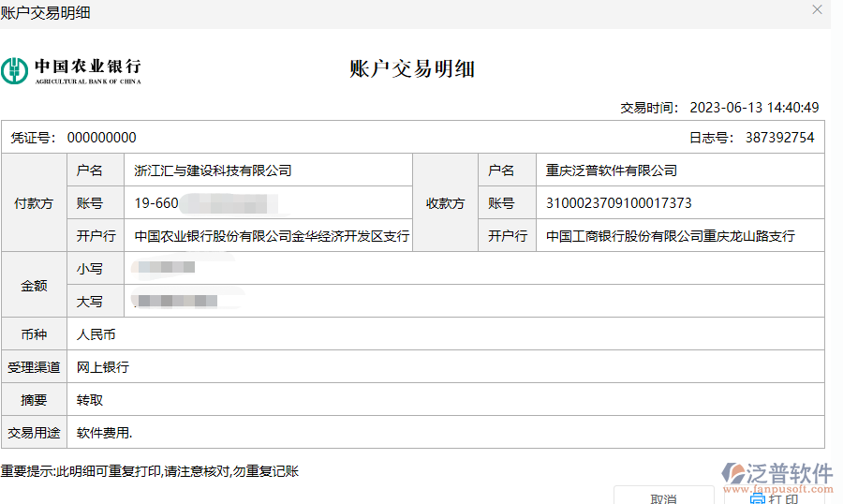The image size is (843, 504).
Task: Click the 打印 print button
Action: click(x=772, y=497)
